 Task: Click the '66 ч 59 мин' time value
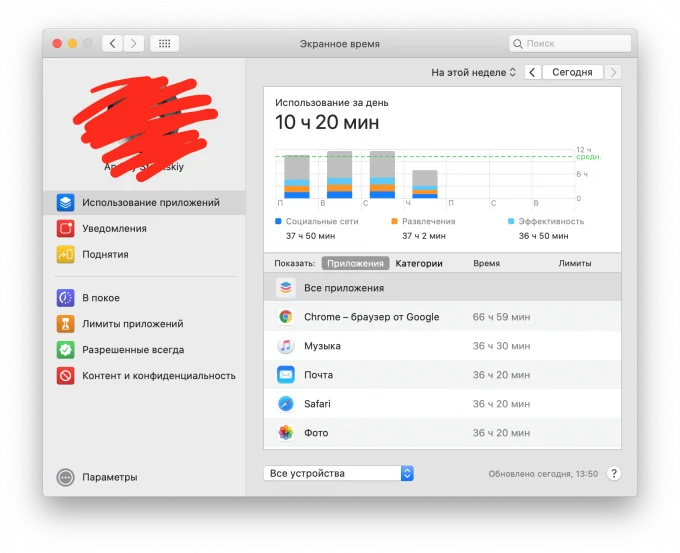501,317
